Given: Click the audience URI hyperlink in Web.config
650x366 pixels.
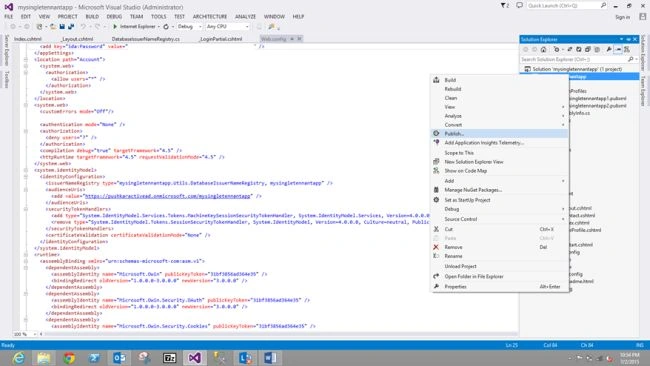Looking at the screenshot, I should (168, 196).
